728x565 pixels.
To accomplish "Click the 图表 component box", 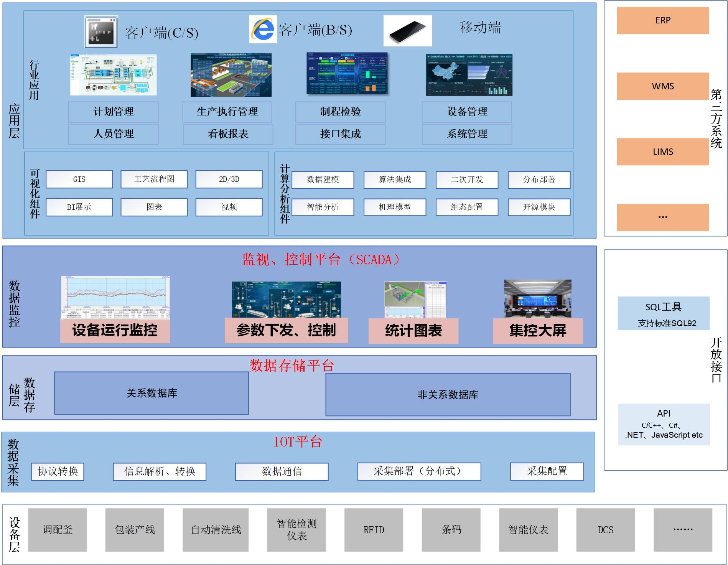I will pyautogui.click(x=154, y=207).
